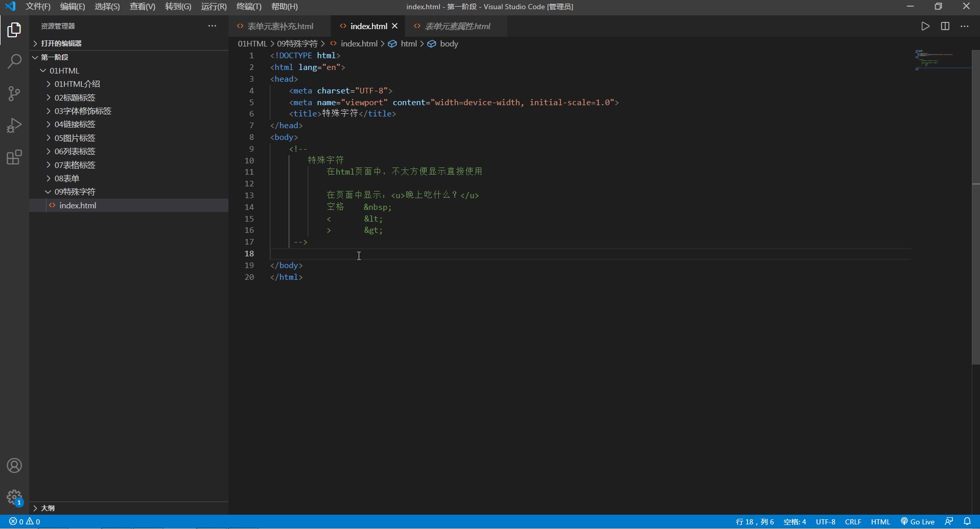Click the errors and warnings status indicator

25,522
